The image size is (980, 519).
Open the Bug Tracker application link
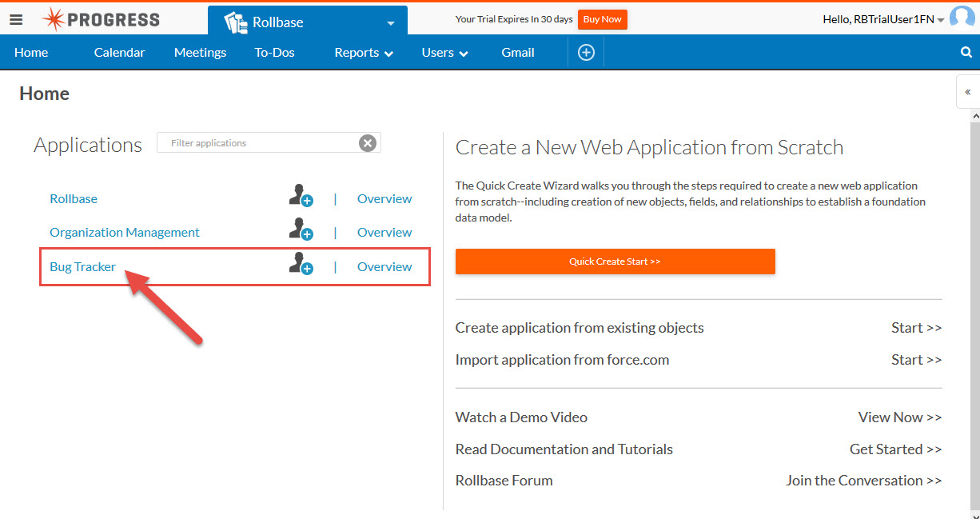coord(83,267)
